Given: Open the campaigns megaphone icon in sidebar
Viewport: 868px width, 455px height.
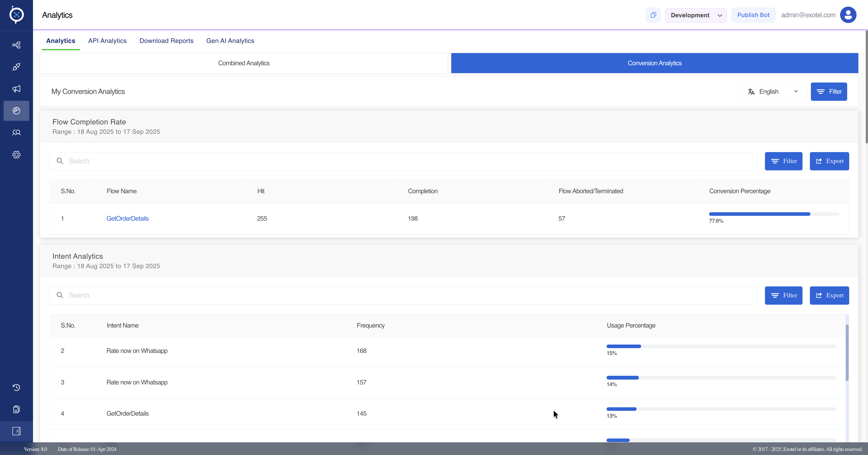Looking at the screenshot, I should tap(16, 89).
